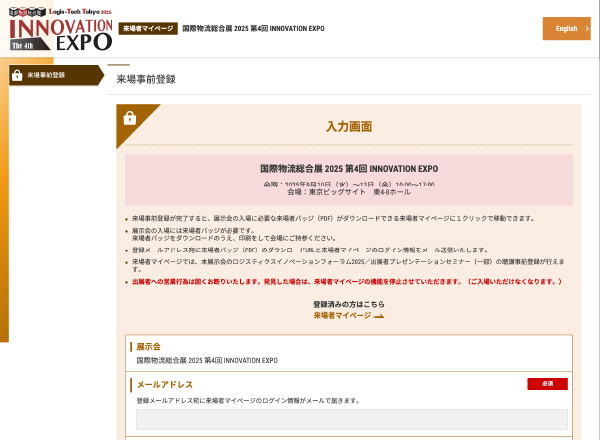The height and width of the screenshot is (440, 600).
Task: Click header text 国際物流総合展 2025 第4回 INNOVATION EXPO
Action: click(x=253, y=28)
